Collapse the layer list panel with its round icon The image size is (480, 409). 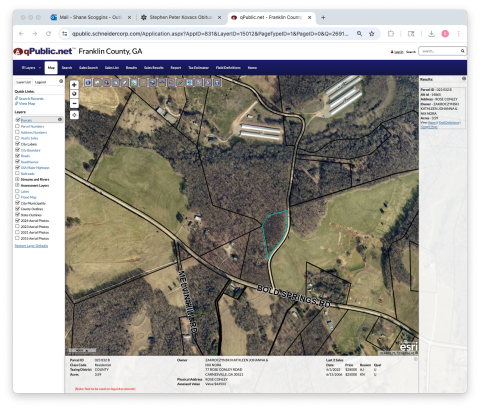[61, 81]
